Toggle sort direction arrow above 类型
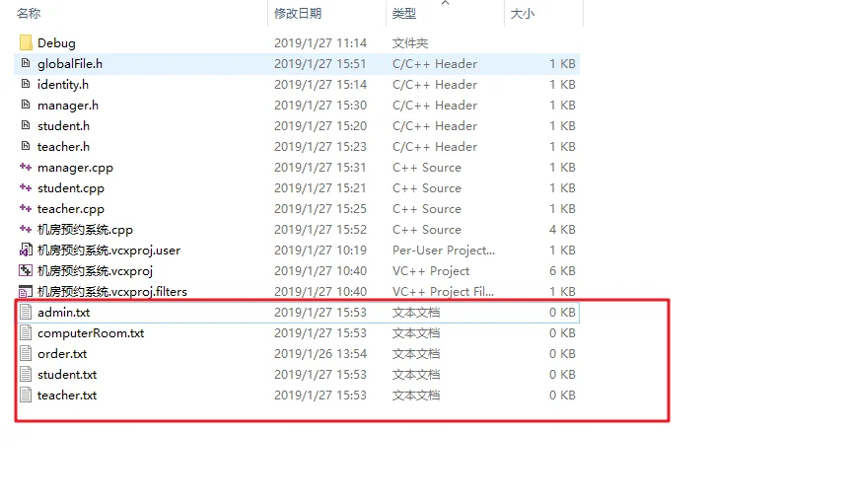The image size is (854, 504). coord(446,3)
